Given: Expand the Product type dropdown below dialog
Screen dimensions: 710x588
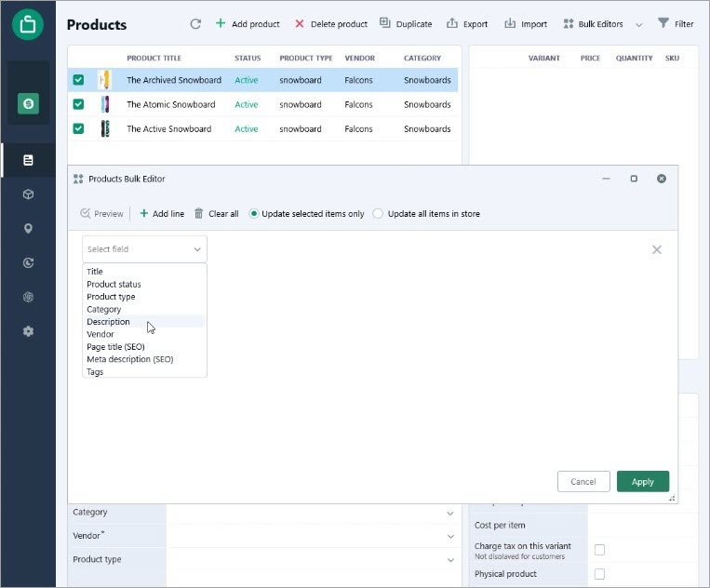Looking at the screenshot, I should 450,560.
